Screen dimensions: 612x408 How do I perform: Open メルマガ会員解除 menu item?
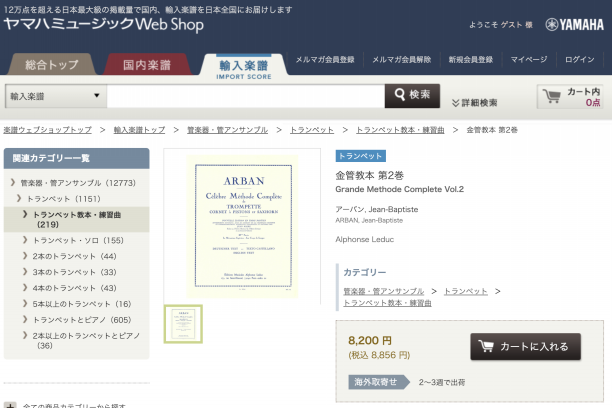401,59
